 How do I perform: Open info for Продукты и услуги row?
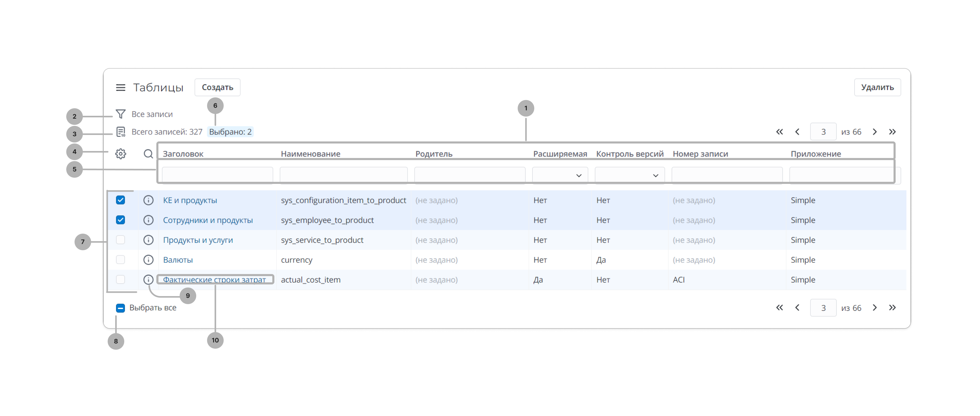coord(148,240)
